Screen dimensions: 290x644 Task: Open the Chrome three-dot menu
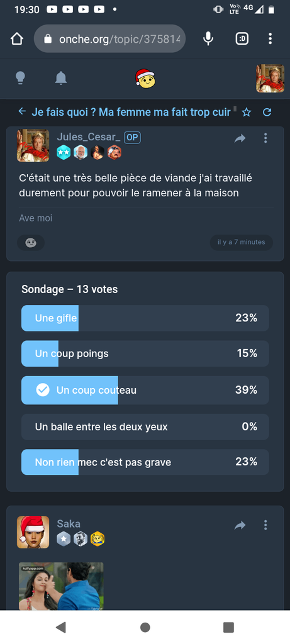270,38
